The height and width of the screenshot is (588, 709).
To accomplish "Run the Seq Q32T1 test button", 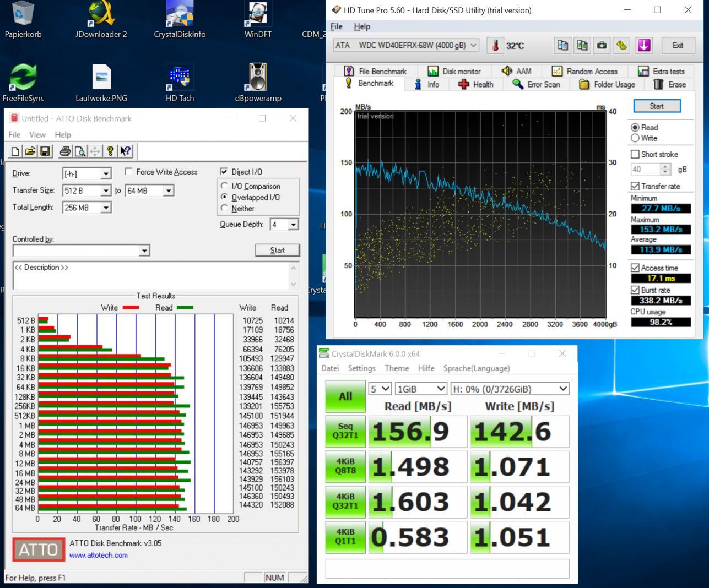I will (345, 431).
